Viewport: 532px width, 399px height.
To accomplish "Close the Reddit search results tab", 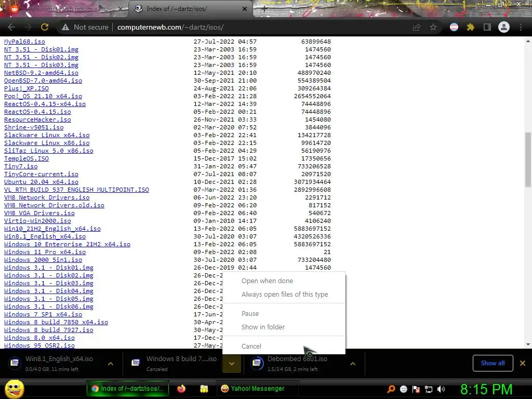I will 121,9.
